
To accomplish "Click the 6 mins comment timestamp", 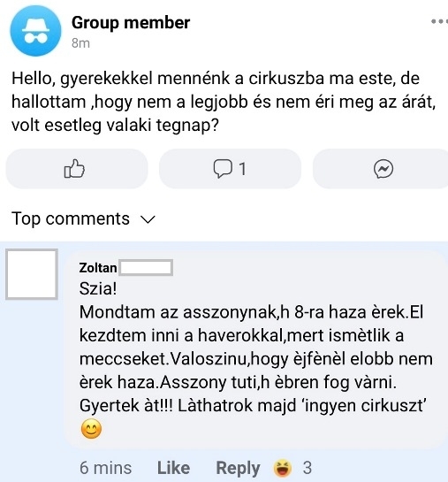I will coord(106,468).
